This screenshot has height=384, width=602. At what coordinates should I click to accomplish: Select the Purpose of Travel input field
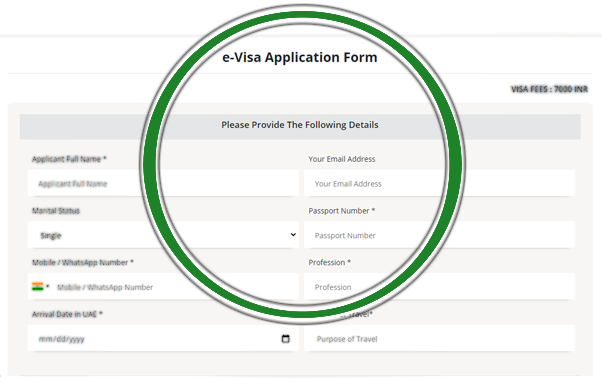click(x=439, y=339)
